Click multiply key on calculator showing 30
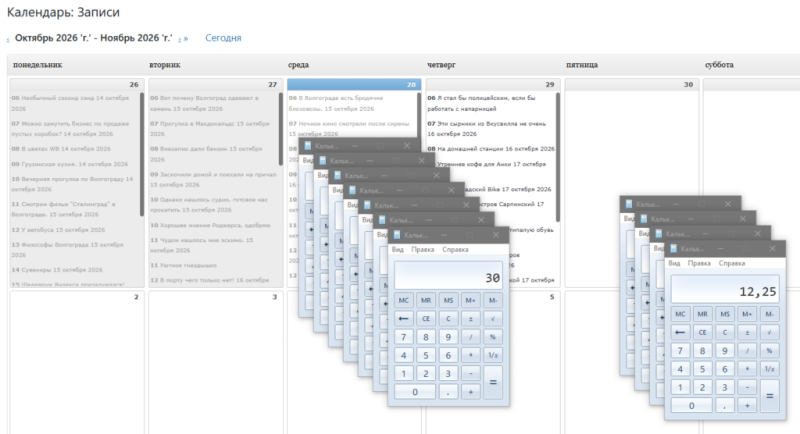The height and width of the screenshot is (434, 800). (470, 355)
